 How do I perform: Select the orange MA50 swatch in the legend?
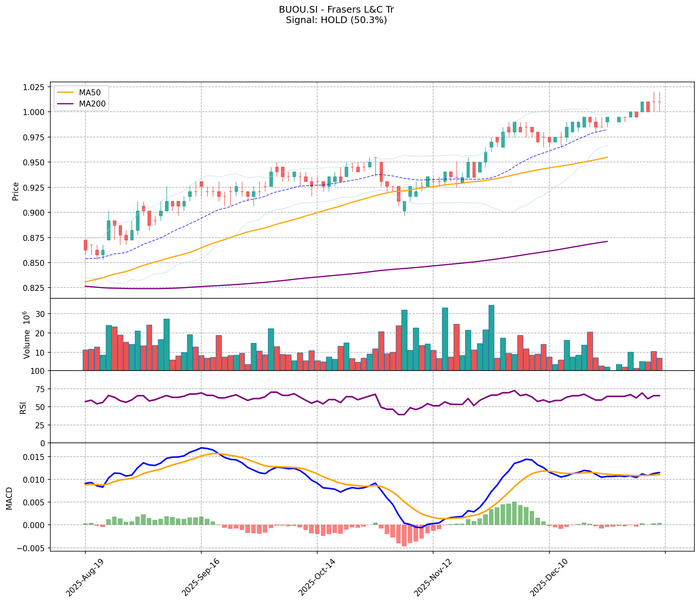point(66,92)
